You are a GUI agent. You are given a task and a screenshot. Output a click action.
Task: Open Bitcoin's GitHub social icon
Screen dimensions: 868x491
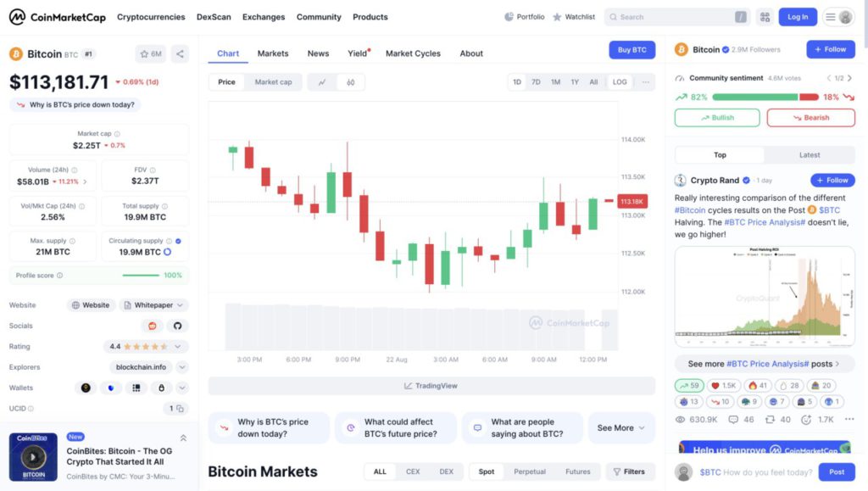click(x=179, y=326)
